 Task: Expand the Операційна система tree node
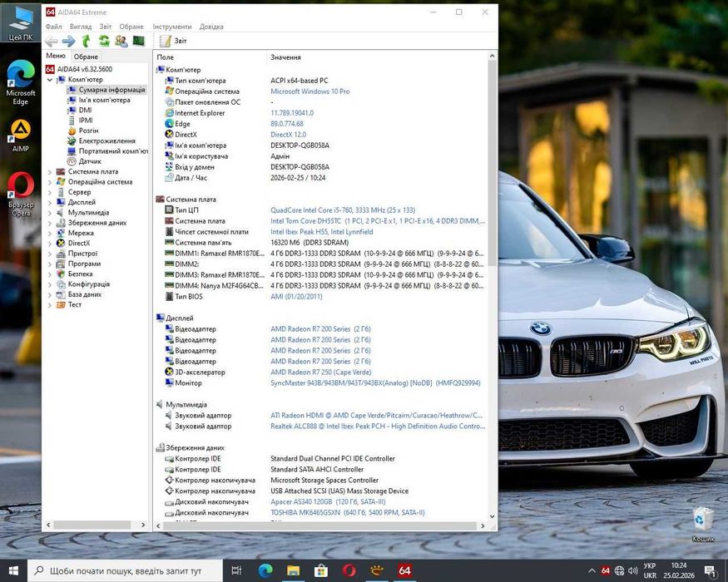point(50,182)
